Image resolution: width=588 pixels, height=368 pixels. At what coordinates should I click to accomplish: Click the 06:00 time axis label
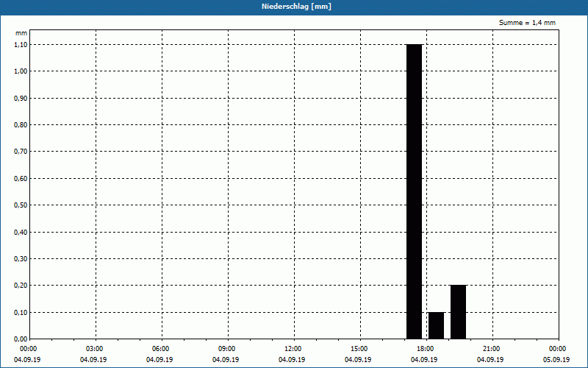coord(161,349)
